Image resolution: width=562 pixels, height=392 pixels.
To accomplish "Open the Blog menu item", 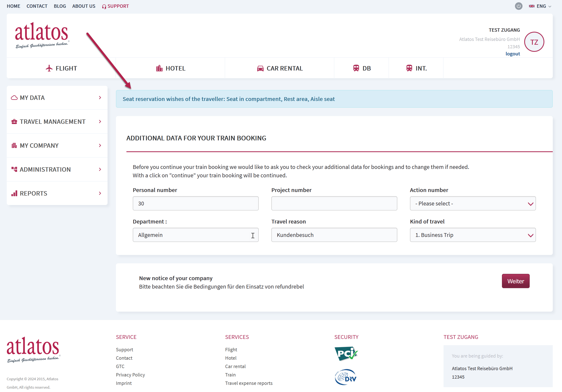I will coord(60,6).
